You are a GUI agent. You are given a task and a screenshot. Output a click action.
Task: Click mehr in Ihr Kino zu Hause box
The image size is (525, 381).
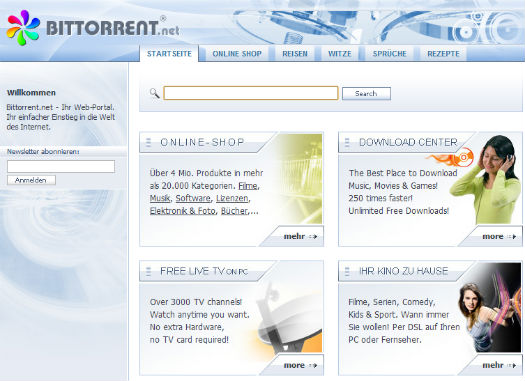[x=499, y=365]
